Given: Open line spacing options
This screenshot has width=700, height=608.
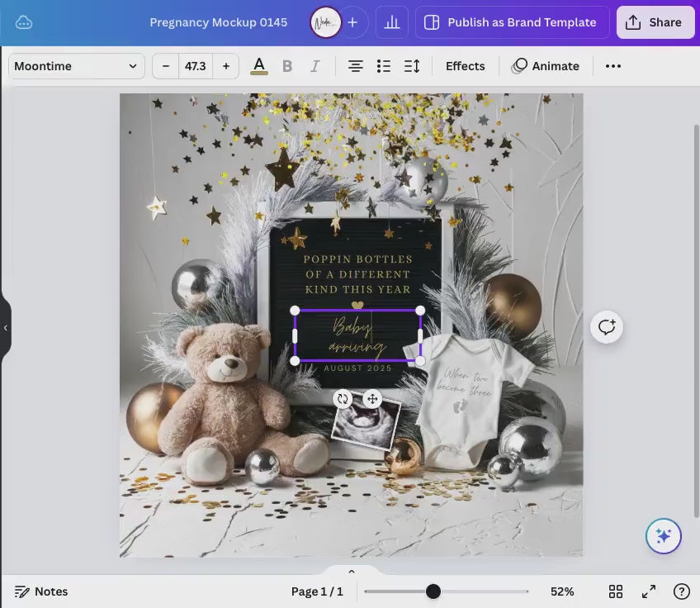Looking at the screenshot, I should [412, 66].
